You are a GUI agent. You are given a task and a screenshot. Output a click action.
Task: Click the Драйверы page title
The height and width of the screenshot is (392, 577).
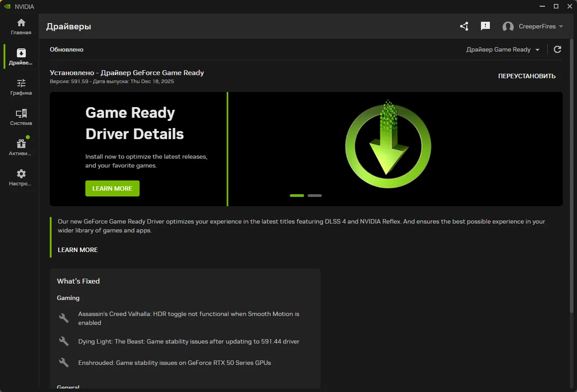(68, 27)
